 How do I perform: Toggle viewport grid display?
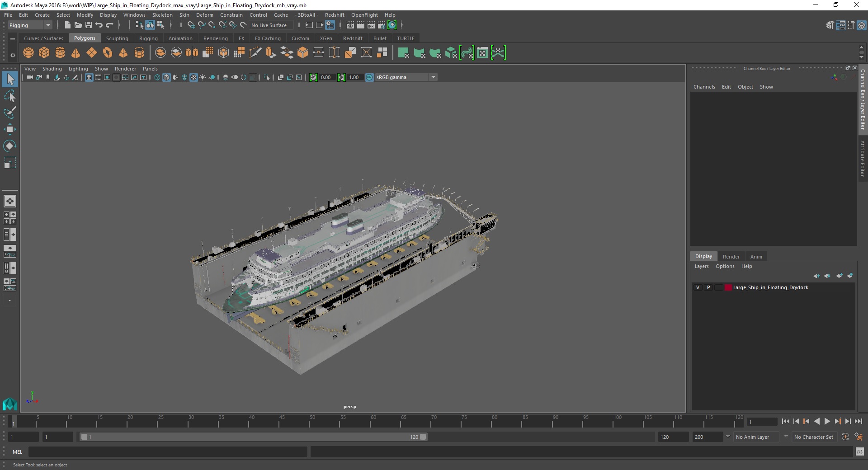89,77
